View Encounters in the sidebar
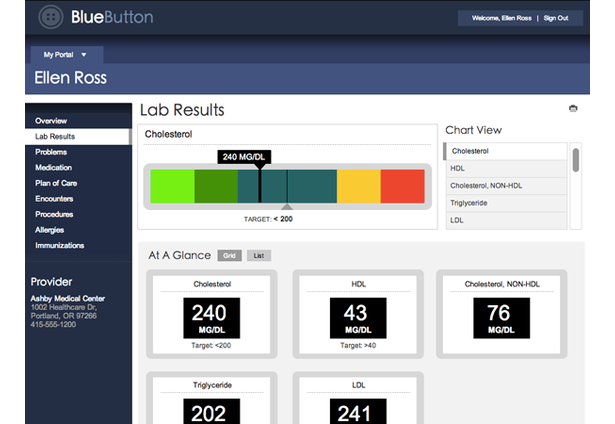 tap(54, 198)
